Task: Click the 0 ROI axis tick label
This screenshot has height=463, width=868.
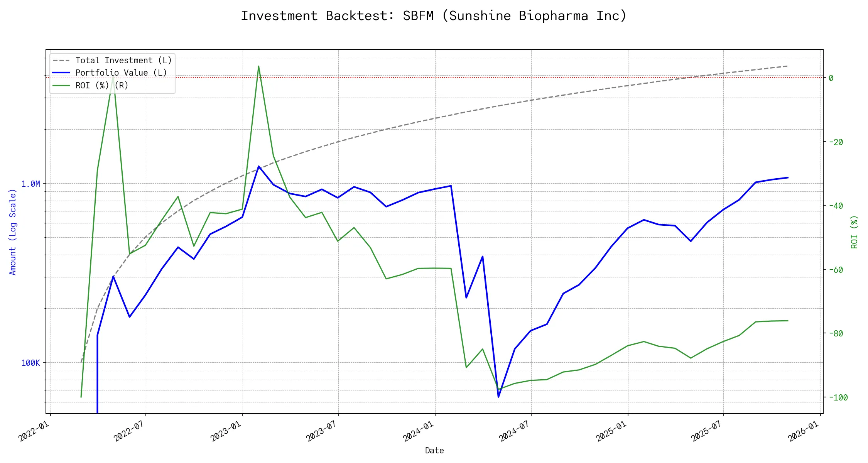Action: (831, 78)
